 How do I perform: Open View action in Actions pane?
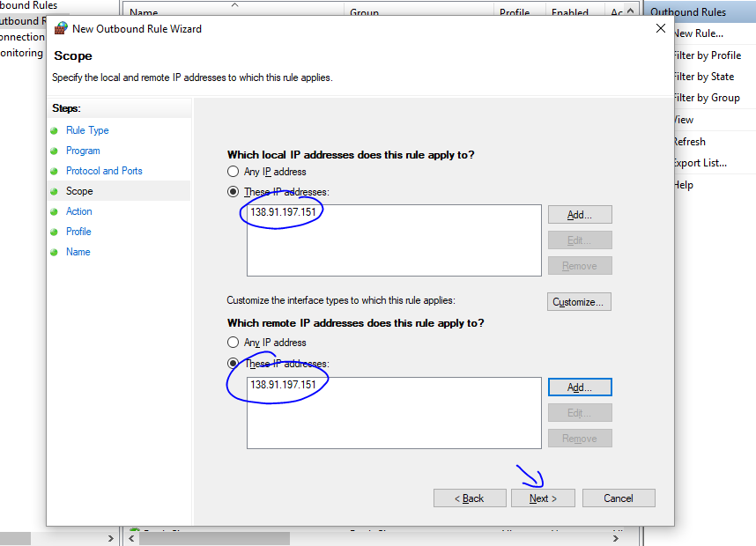point(684,120)
